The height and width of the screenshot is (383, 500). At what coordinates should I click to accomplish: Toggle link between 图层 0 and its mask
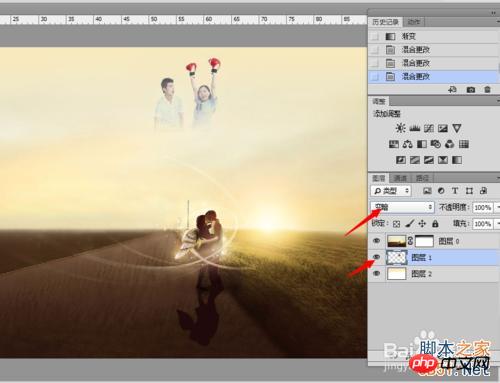coord(410,241)
